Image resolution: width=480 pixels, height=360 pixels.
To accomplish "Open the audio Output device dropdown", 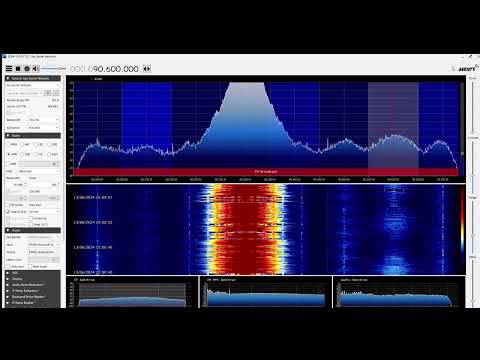I will [x=44, y=252].
